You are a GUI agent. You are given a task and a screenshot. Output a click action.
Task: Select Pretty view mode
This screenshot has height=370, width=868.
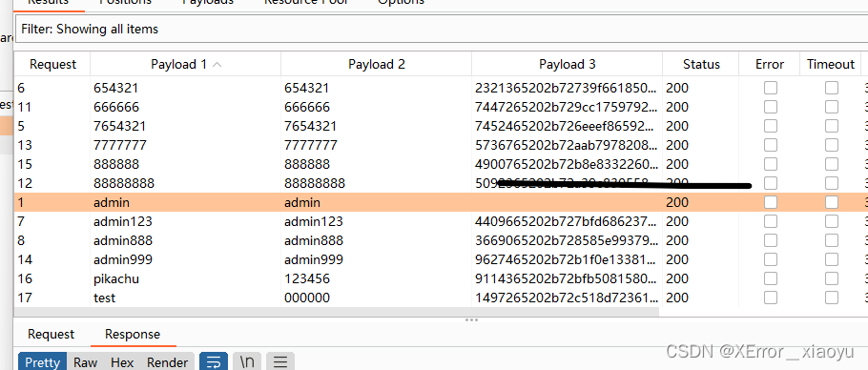43,362
